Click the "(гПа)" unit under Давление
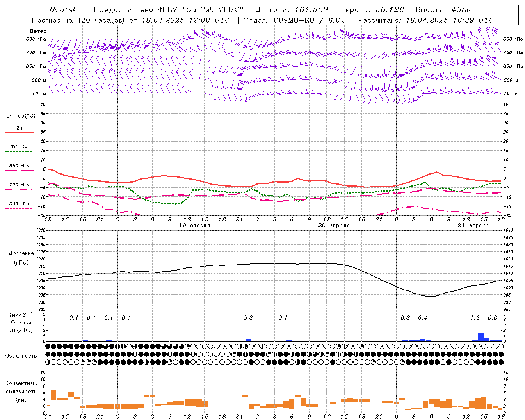Image resolution: width=525 pixels, height=420 pixels. pyautogui.click(x=21, y=262)
